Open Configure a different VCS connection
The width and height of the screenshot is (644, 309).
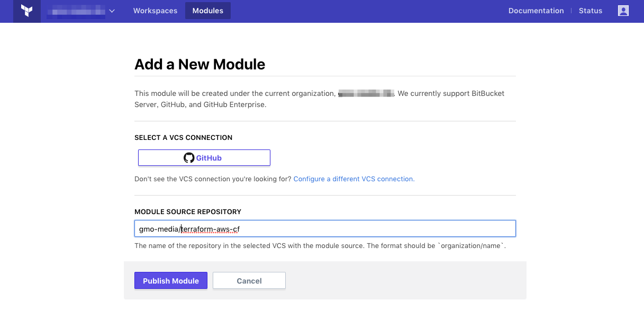353,179
